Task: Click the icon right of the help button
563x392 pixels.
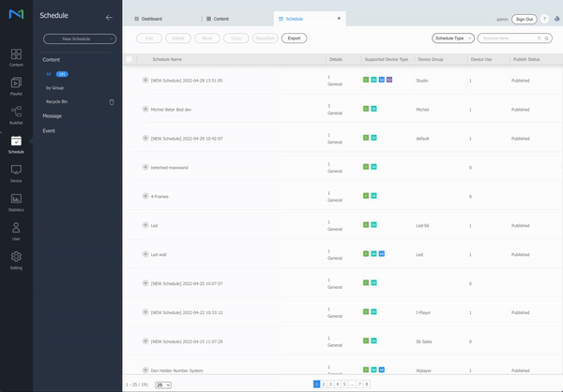Action: [x=556, y=19]
